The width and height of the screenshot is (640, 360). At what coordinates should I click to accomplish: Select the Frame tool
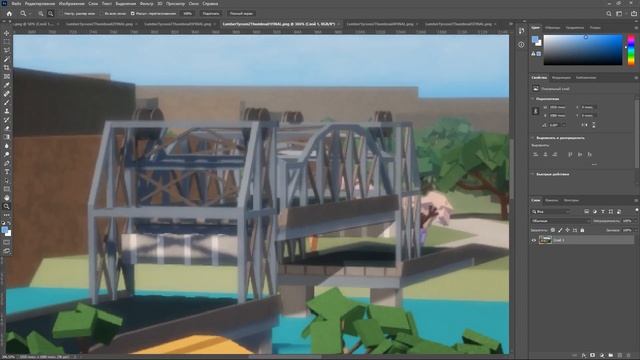click(x=7, y=76)
